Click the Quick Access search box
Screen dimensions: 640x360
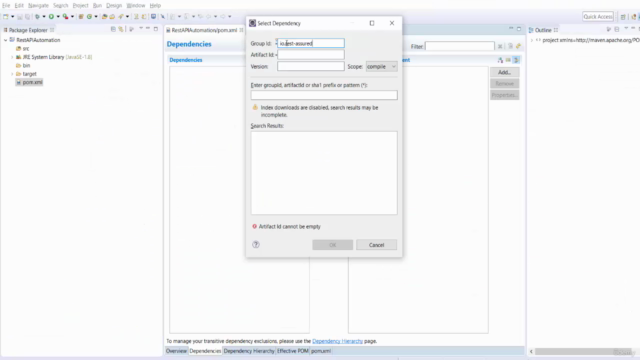tap(598, 17)
